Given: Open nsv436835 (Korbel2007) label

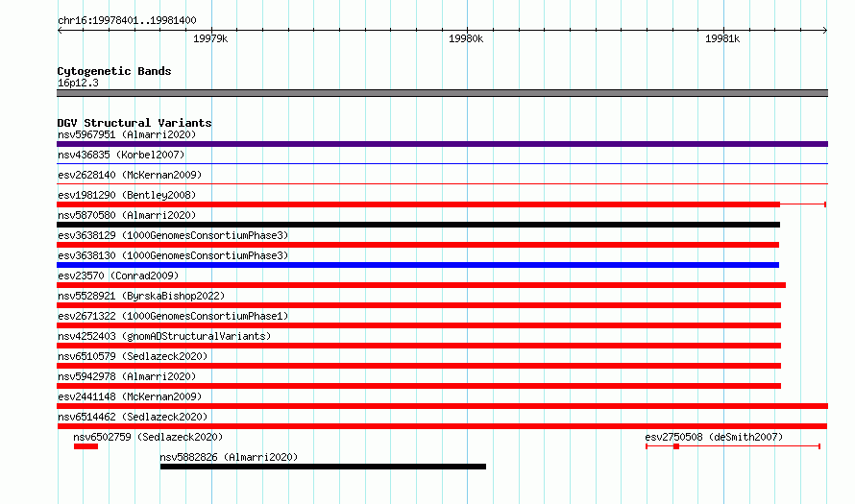Looking at the screenshot, I should (x=121, y=155).
